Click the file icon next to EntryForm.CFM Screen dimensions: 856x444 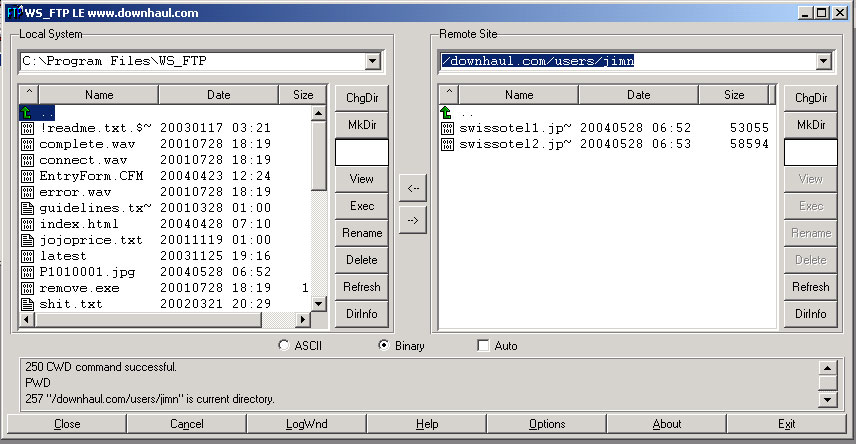pyautogui.click(x=27, y=176)
